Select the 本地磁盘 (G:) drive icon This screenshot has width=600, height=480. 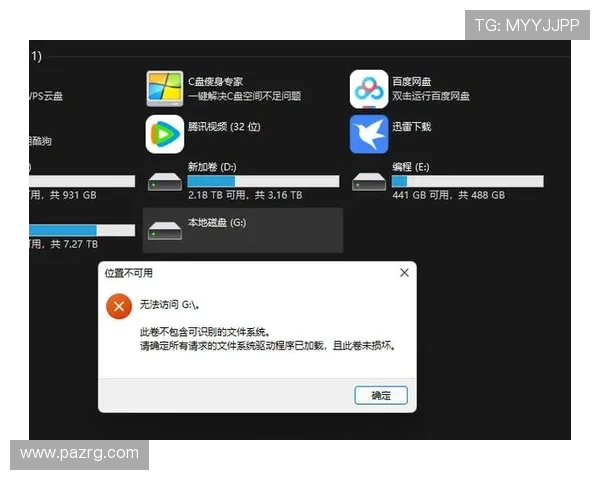pos(165,230)
